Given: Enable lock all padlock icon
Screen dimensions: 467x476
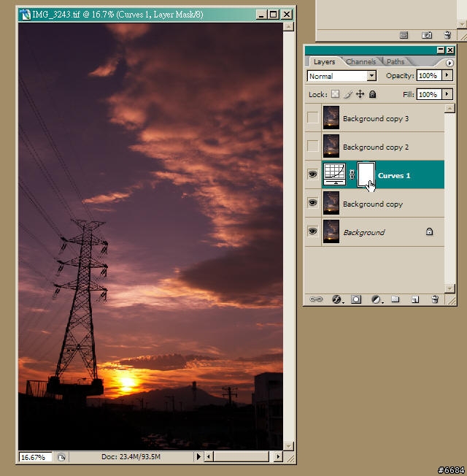Looking at the screenshot, I should (372, 94).
